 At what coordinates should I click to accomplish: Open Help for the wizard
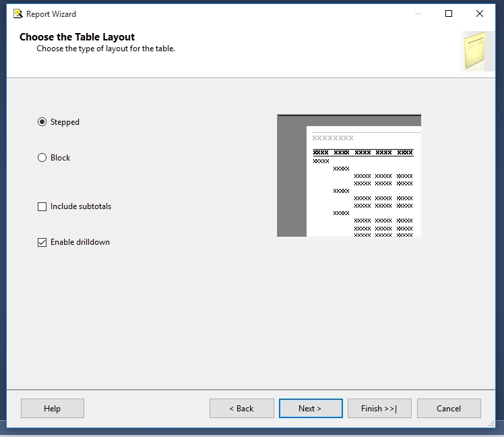(53, 409)
